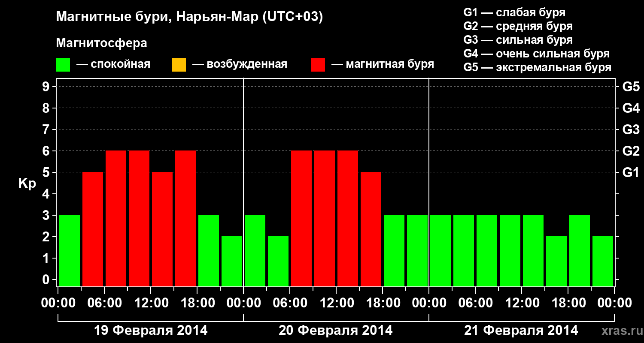Click the 19 Февраля 09:00–12:00 red bar
Screen dimensions: 644x343
coord(139,218)
